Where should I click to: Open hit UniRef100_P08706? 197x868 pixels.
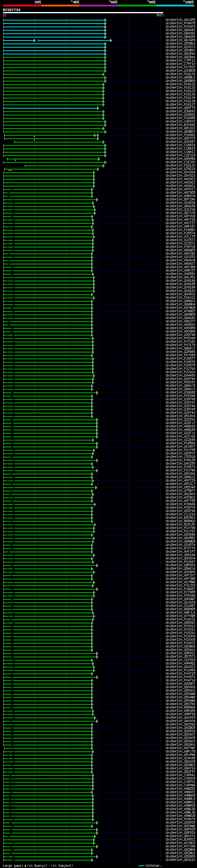(x=180, y=247)
